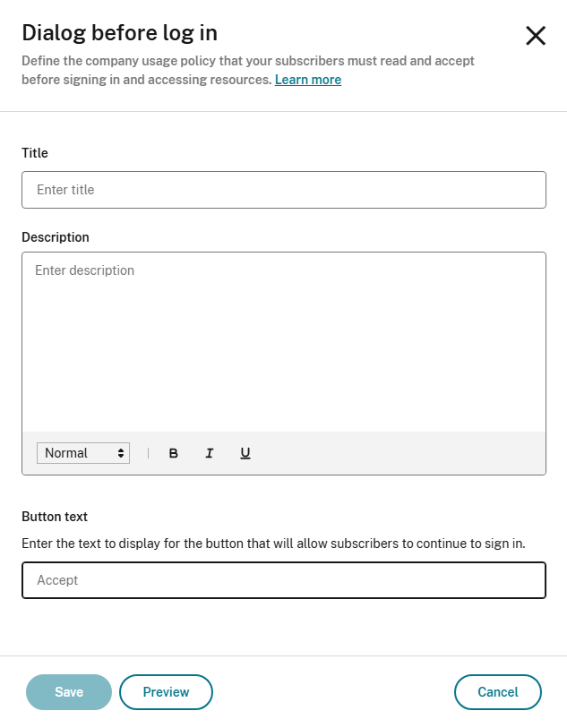Click the Button text label
Image resolution: width=567 pixels, height=728 pixels.
pyautogui.click(x=55, y=517)
